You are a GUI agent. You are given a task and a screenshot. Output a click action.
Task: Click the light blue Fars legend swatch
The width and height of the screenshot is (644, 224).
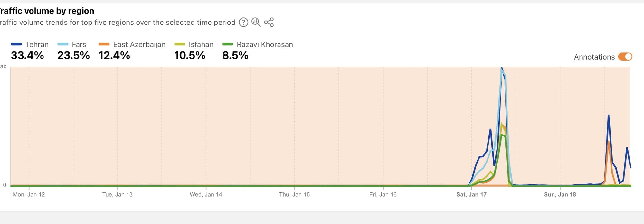click(63, 44)
